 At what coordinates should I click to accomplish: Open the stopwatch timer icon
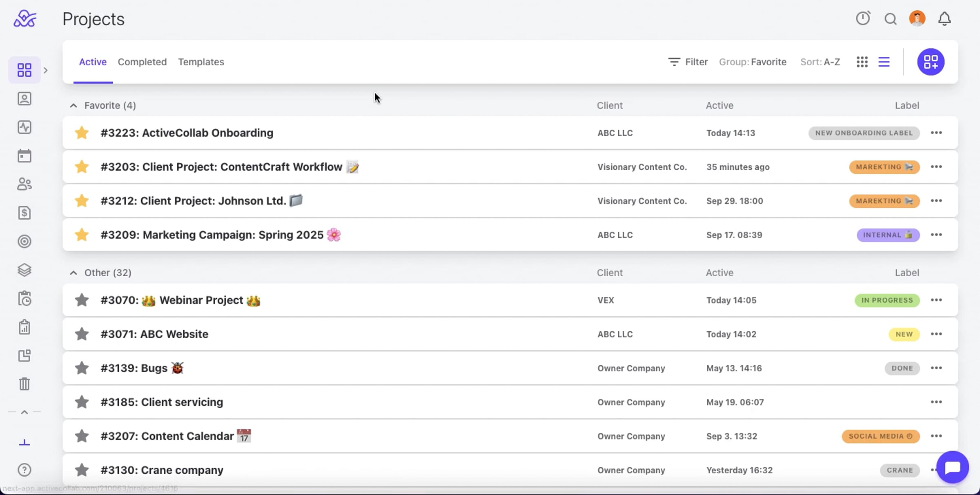pyautogui.click(x=863, y=18)
